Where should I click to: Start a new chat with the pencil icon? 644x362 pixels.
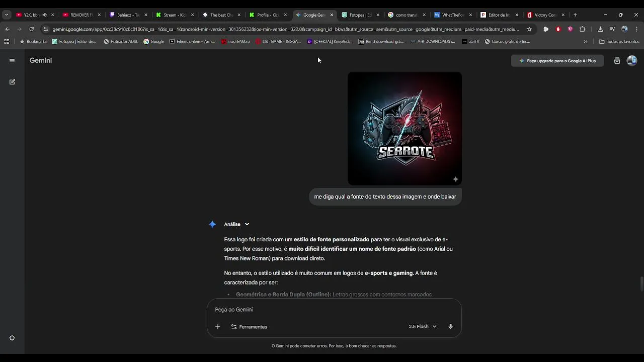coord(12,81)
